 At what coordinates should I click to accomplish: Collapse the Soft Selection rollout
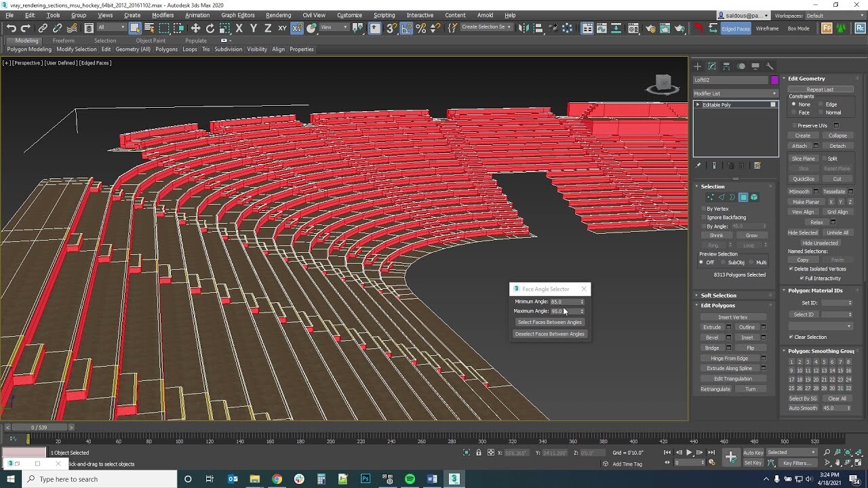(719, 295)
